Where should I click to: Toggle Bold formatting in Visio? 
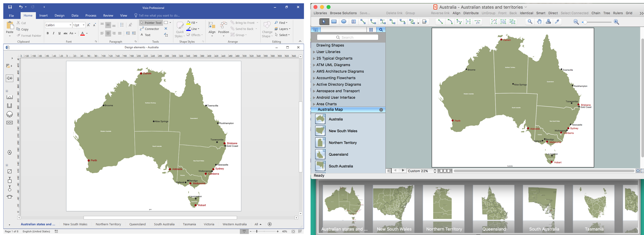[x=48, y=33]
